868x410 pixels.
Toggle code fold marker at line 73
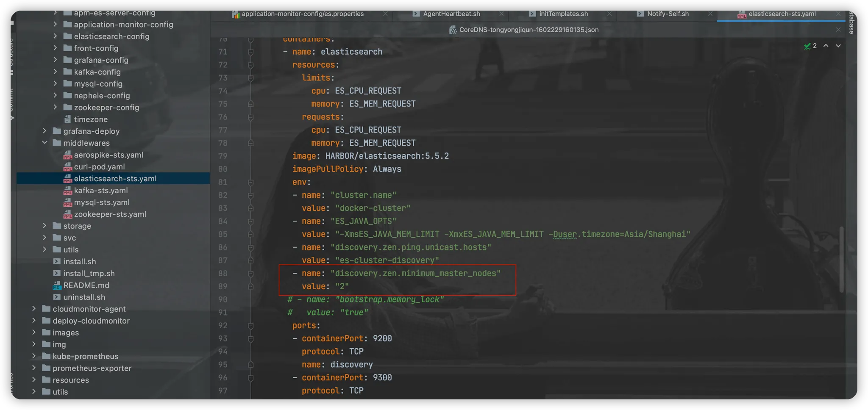[250, 78]
